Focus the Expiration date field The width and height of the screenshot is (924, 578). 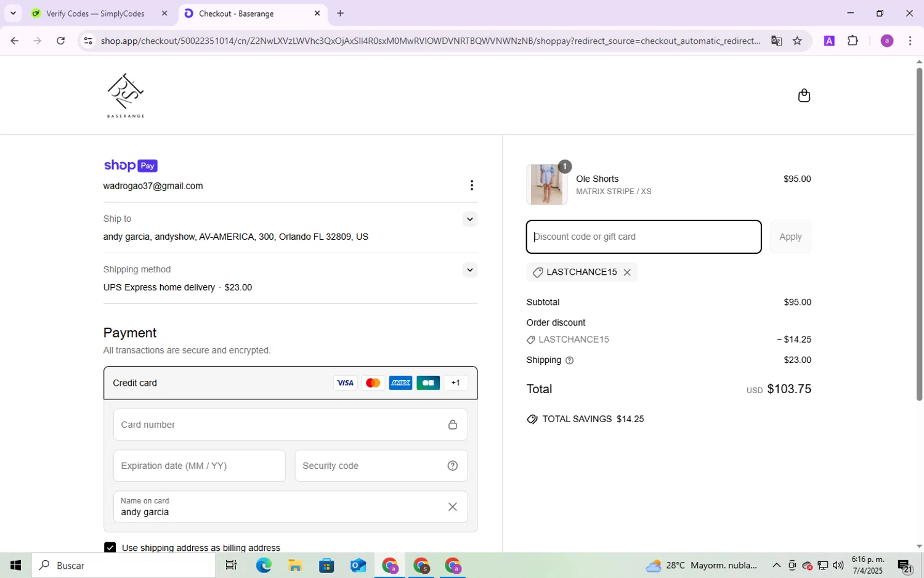pos(199,466)
